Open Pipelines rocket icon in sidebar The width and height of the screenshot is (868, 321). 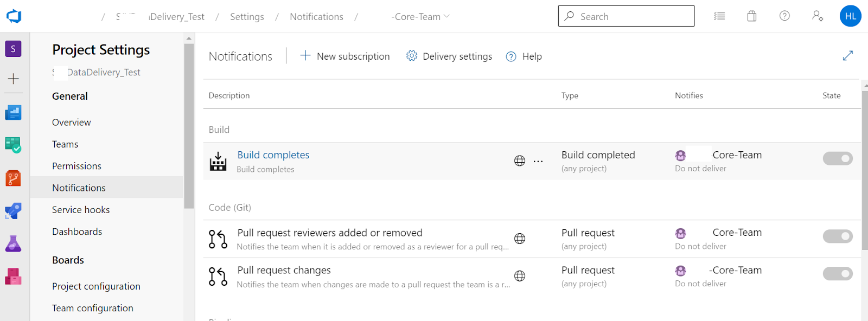[x=13, y=210]
